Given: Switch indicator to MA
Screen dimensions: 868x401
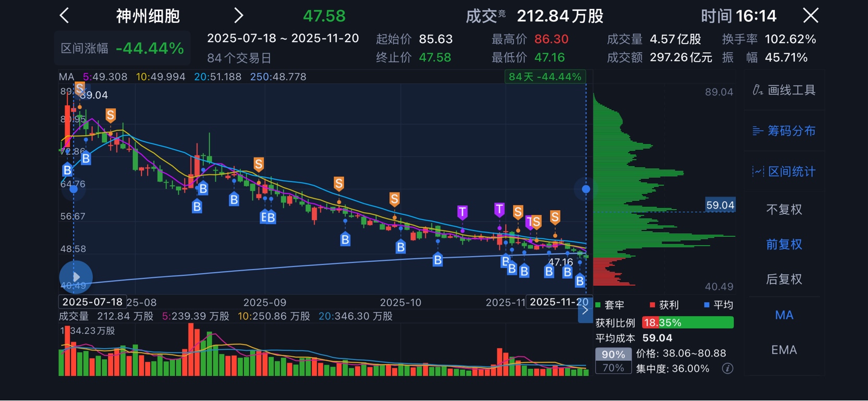Looking at the screenshot, I should tap(784, 315).
